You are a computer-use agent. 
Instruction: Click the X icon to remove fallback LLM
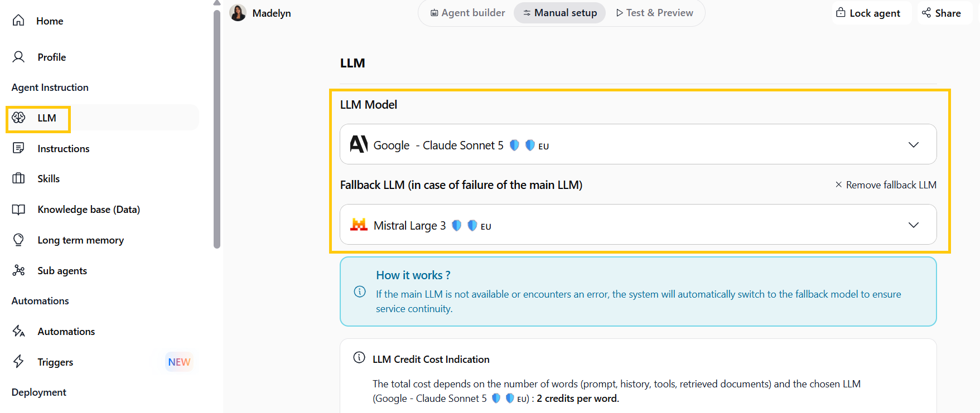838,184
